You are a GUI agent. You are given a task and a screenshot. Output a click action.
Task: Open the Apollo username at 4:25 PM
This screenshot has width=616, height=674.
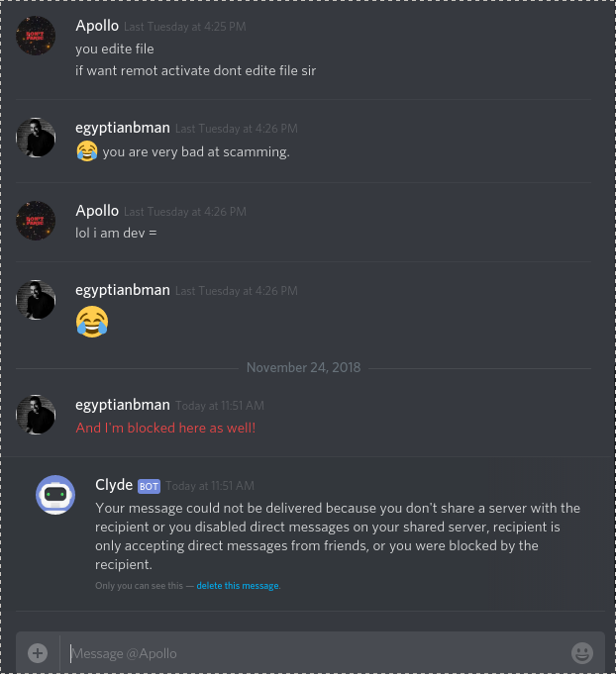(97, 26)
